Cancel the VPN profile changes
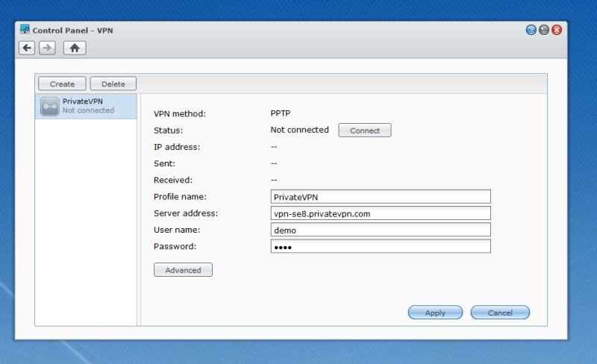597x364 pixels. (500, 313)
